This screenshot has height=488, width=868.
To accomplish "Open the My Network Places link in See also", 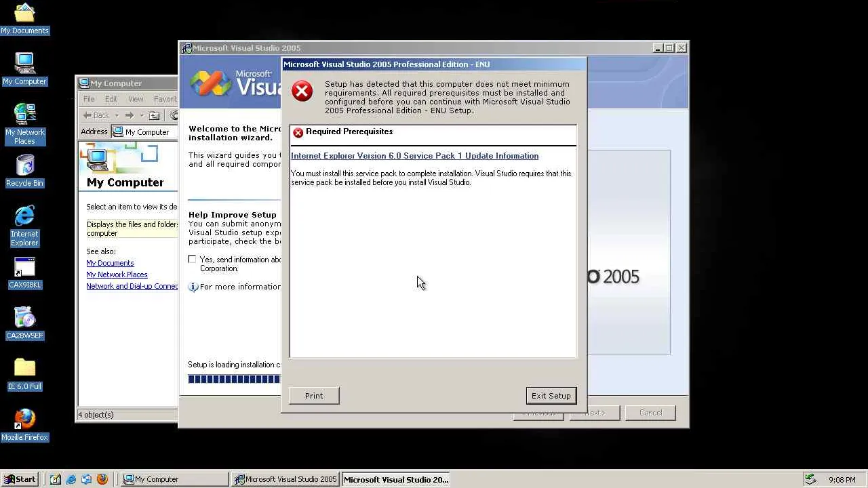I will (117, 274).
